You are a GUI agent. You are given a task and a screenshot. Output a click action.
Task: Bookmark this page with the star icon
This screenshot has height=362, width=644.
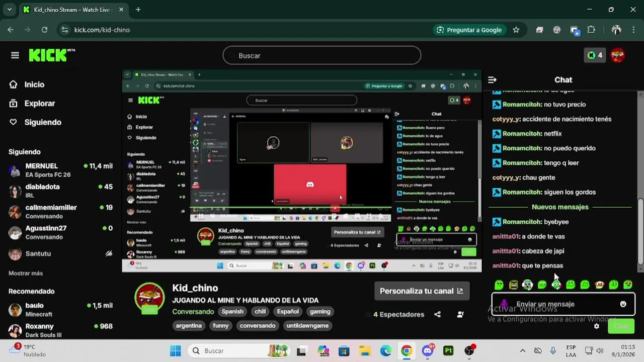coord(516,30)
